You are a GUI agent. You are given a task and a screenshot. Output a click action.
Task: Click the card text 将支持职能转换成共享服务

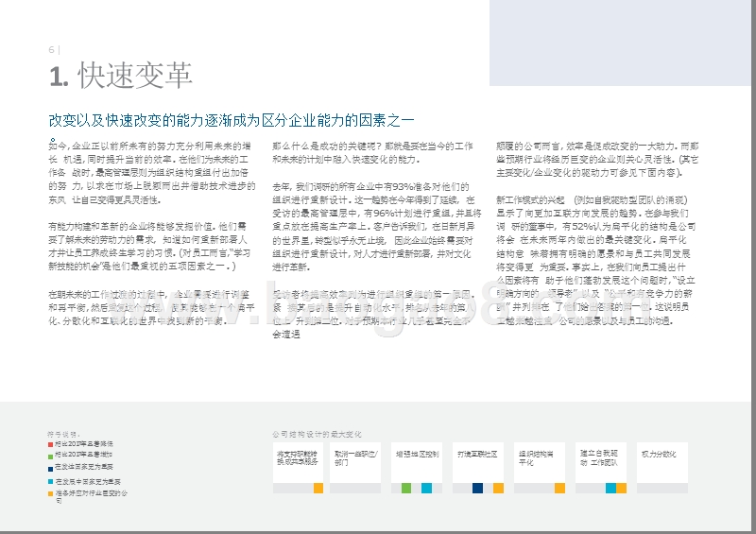point(297,457)
